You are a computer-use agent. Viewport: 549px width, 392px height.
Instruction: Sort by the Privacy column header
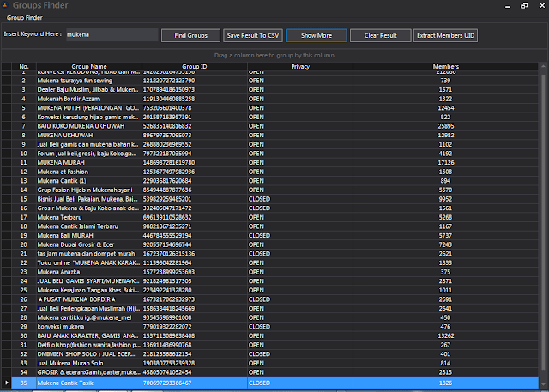coord(300,67)
